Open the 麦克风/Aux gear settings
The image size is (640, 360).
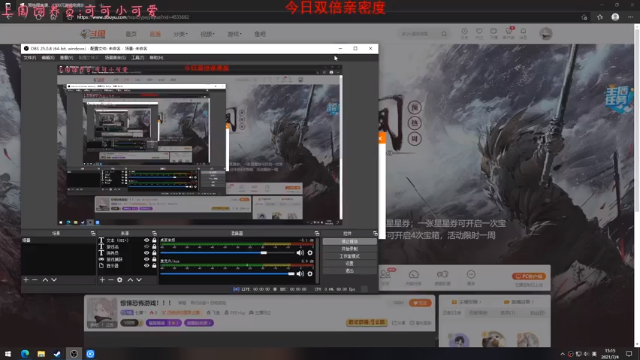[310, 273]
